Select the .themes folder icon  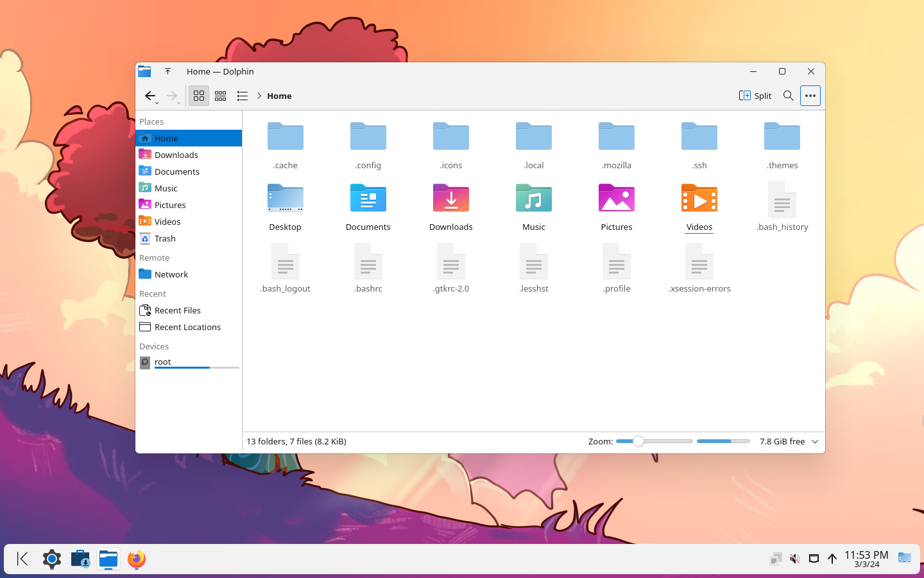pyautogui.click(x=782, y=136)
